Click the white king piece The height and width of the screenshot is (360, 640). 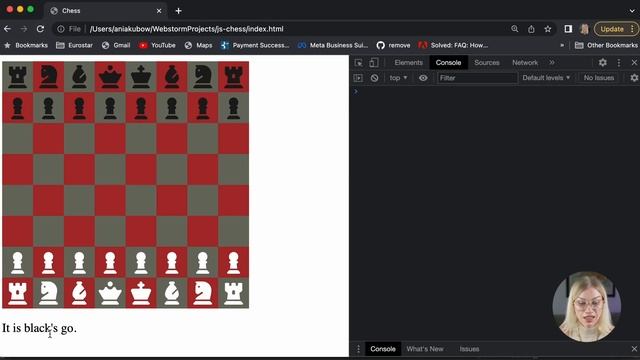141,293
